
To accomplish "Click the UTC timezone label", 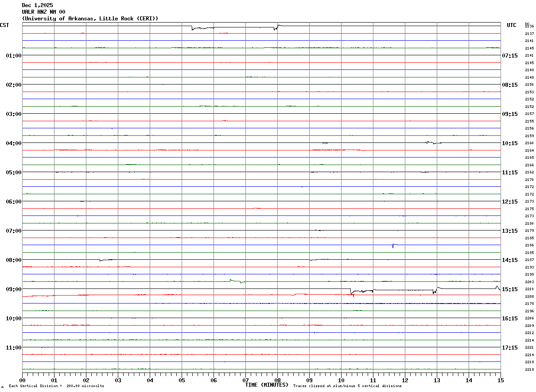I will [512, 25].
